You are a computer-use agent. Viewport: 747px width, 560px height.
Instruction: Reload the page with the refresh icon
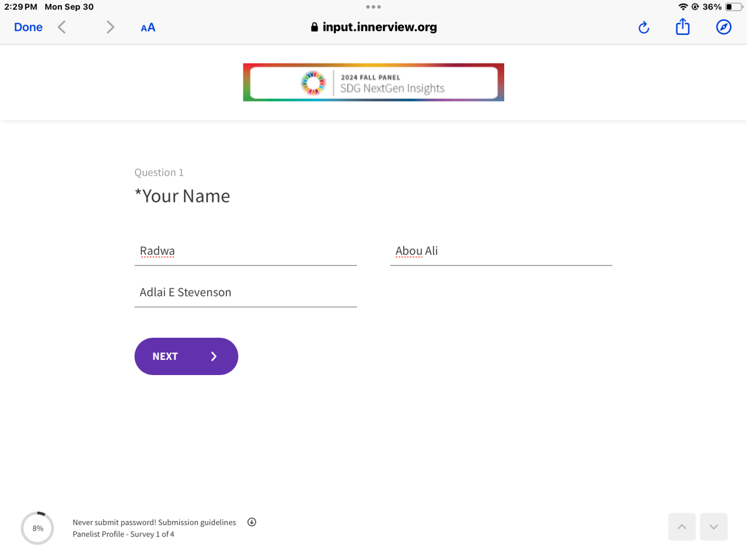tap(644, 27)
